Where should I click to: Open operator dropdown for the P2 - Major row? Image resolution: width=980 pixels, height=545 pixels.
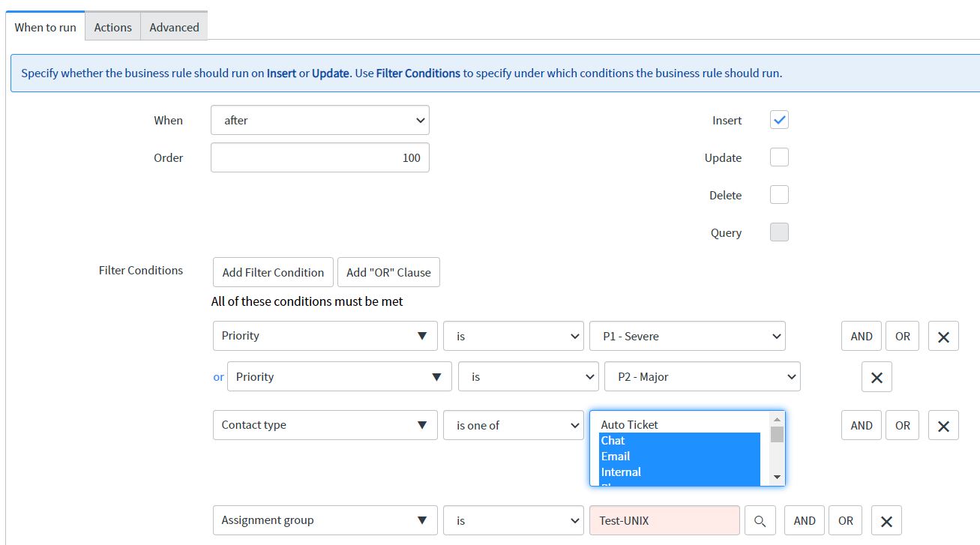pyautogui.click(x=529, y=376)
